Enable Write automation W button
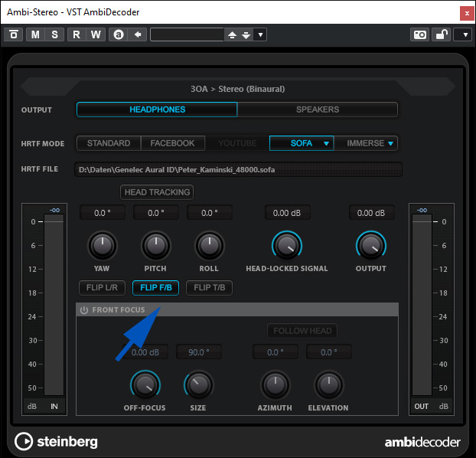Screen dimensions: 476x458 click(96, 34)
